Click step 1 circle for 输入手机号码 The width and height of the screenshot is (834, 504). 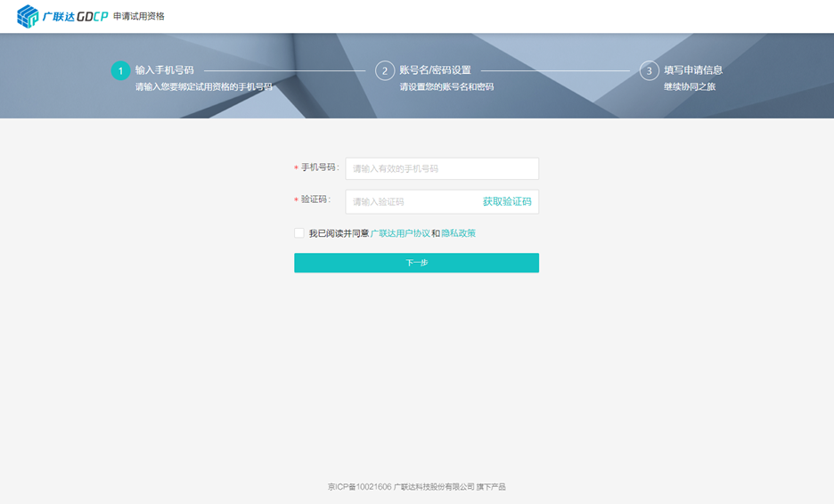(x=121, y=70)
